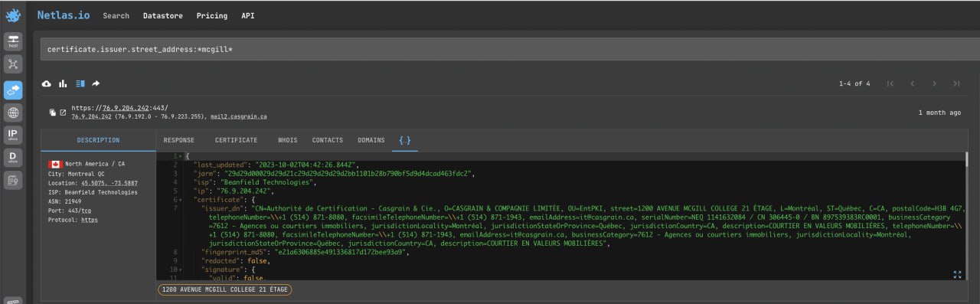Open the https://76.9.204.242:443/ link
980x304 pixels.
(x=119, y=108)
